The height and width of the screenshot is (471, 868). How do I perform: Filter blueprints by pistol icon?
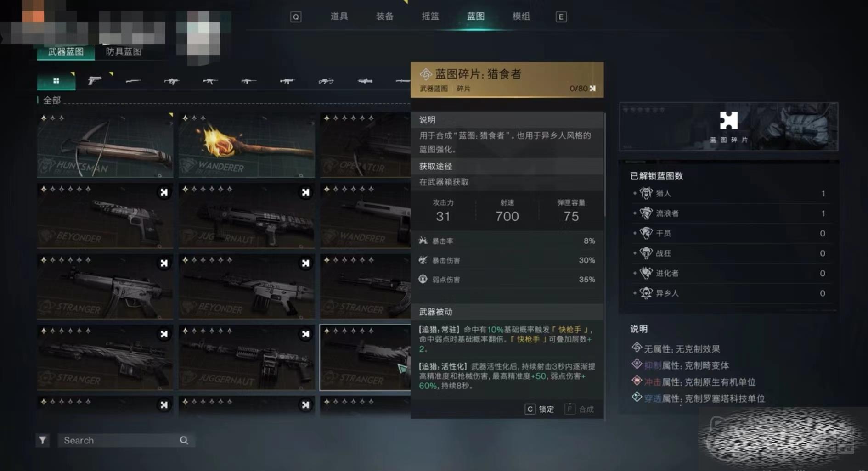click(95, 81)
